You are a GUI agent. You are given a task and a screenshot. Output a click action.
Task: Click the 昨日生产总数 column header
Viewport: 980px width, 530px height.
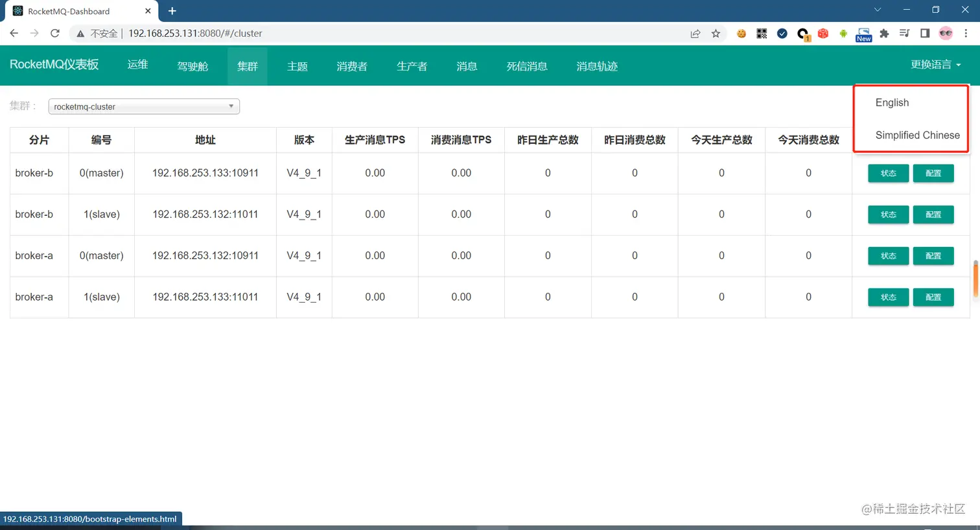point(548,140)
